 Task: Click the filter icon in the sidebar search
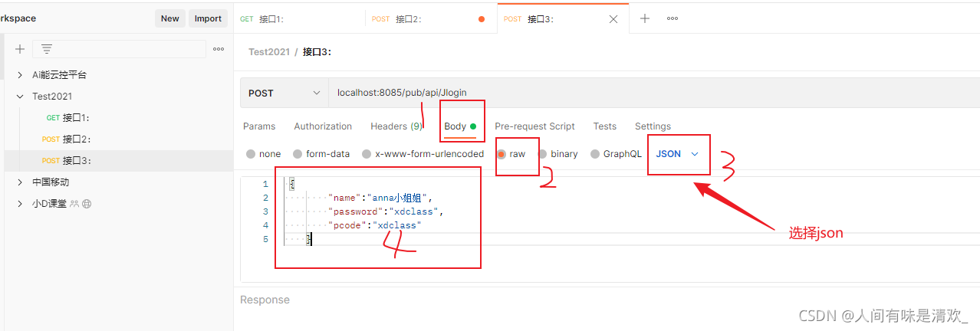coord(46,49)
